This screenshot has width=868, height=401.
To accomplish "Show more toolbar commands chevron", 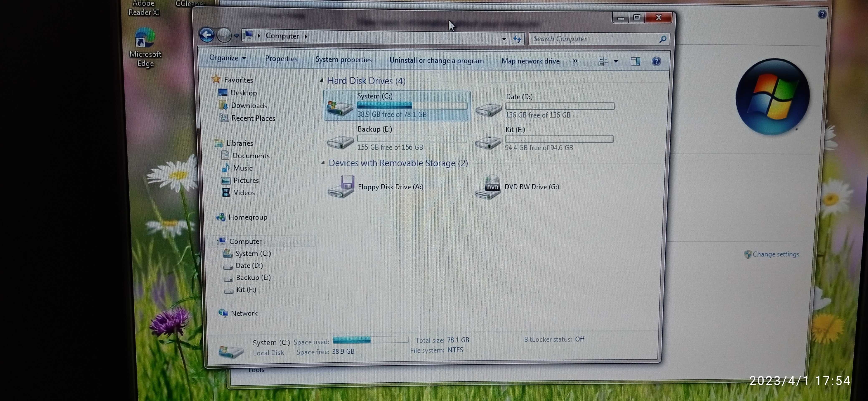I will (575, 61).
